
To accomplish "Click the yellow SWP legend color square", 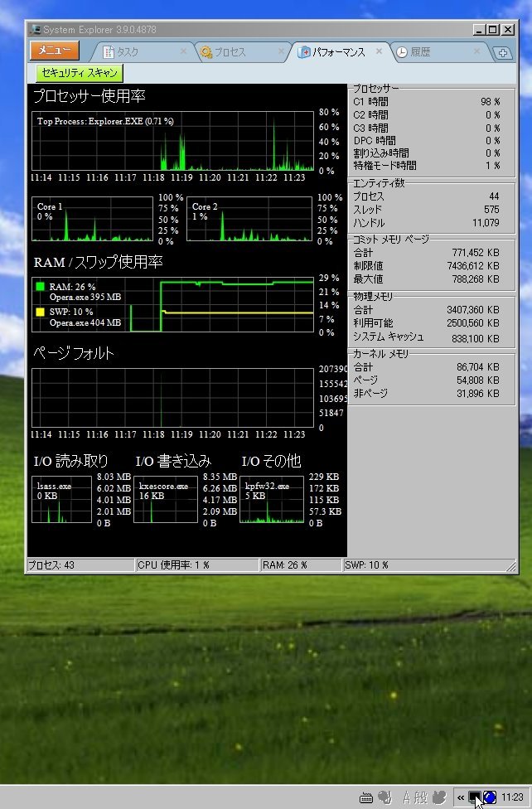I will click(40, 312).
